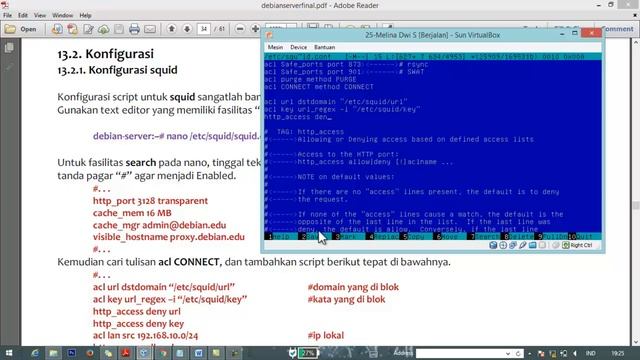Open the Mesin menu in VirtualBox
The height and width of the screenshot is (360, 640).
point(275,47)
